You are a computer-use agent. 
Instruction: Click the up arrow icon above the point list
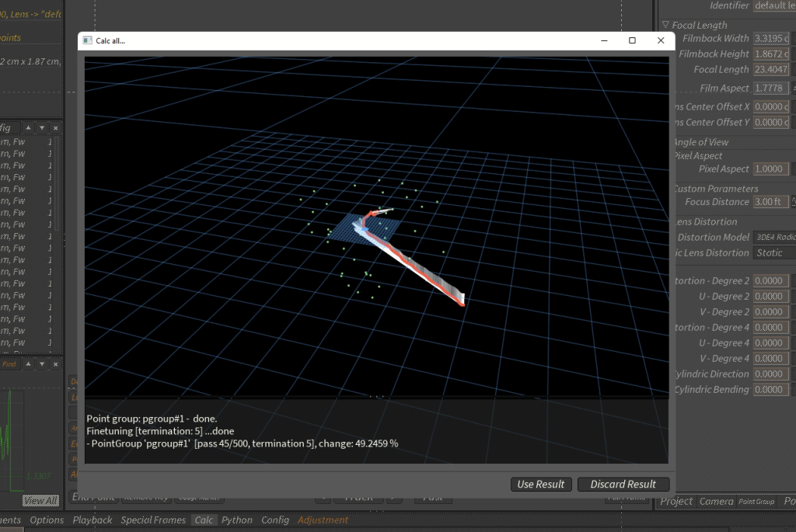(28, 127)
